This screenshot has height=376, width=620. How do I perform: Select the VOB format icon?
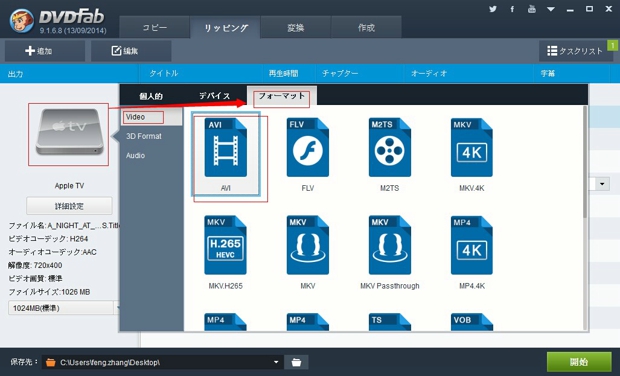472,322
